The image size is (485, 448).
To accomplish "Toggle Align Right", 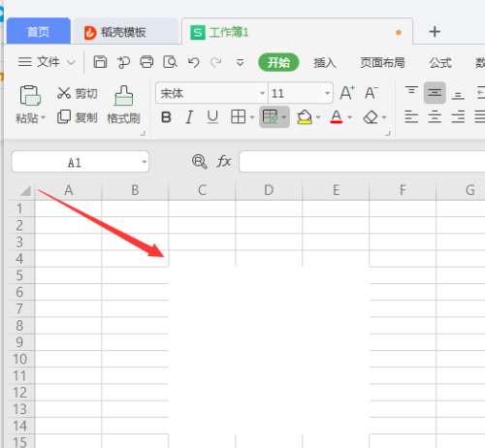I will click(x=458, y=117).
